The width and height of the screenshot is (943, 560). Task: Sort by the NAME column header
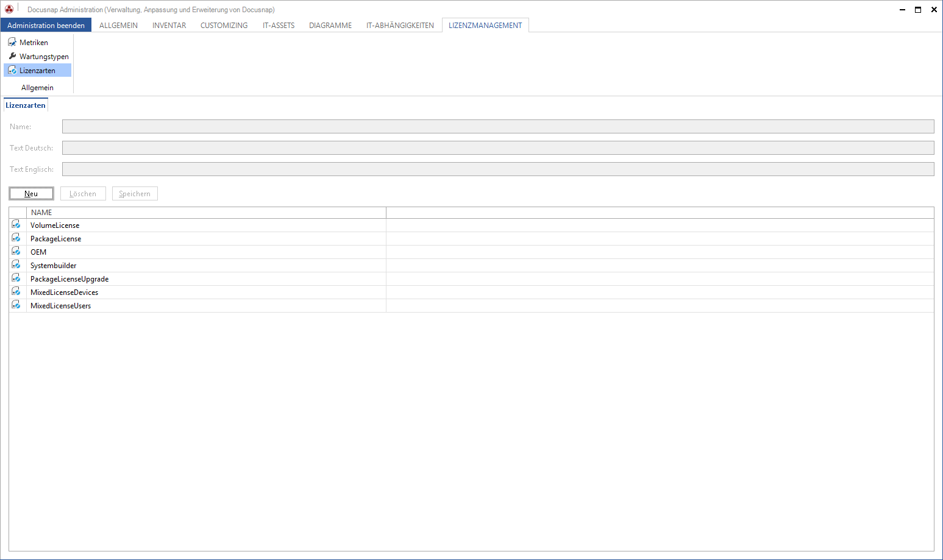point(206,212)
